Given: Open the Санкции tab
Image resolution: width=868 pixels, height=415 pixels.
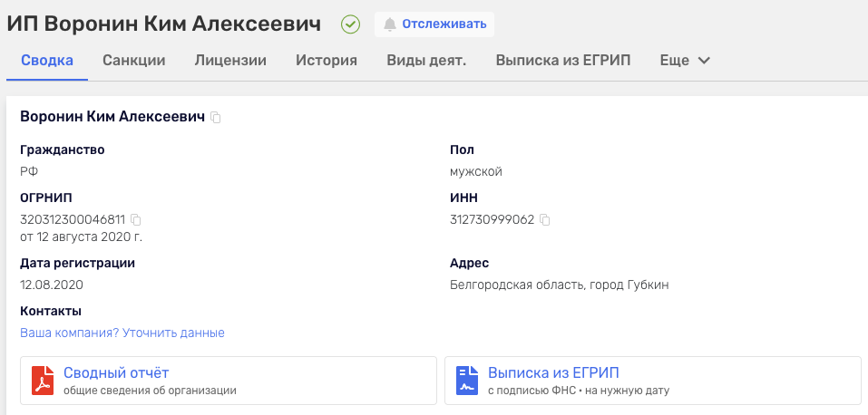Looking at the screenshot, I should tap(134, 61).
